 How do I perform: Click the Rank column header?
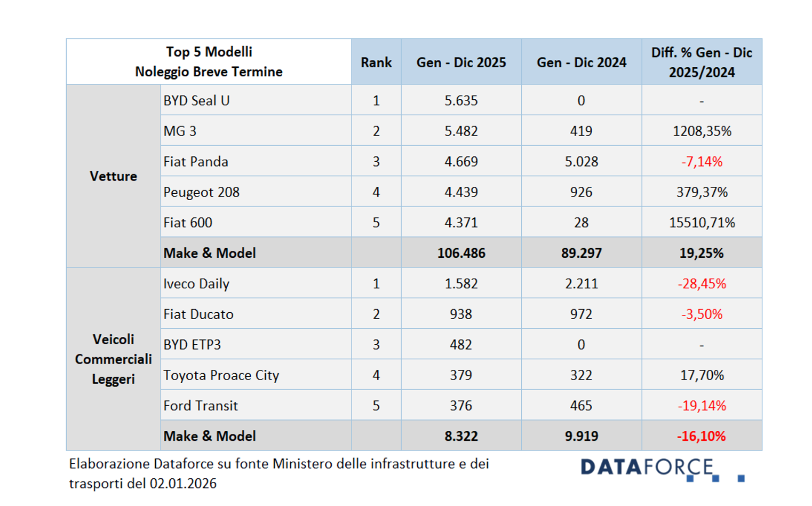pos(376,62)
